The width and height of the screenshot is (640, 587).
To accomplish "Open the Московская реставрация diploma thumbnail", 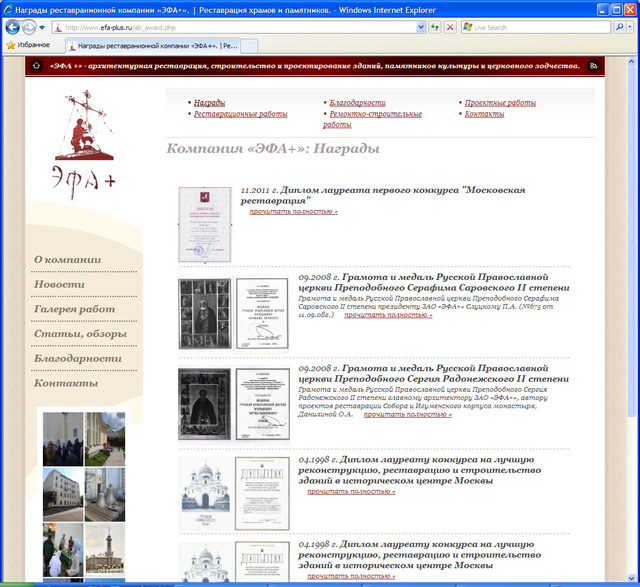I will pos(205,225).
